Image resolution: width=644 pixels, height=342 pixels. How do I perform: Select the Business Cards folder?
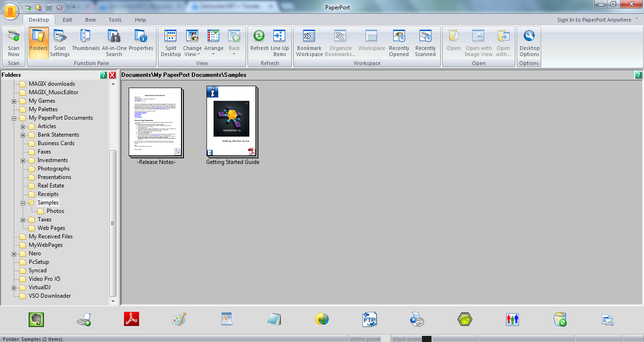(x=56, y=143)
